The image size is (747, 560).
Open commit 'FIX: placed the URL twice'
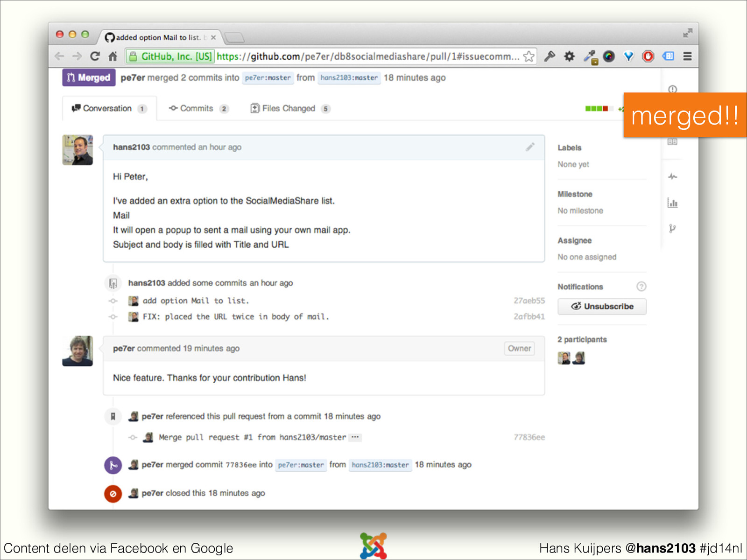236,317
